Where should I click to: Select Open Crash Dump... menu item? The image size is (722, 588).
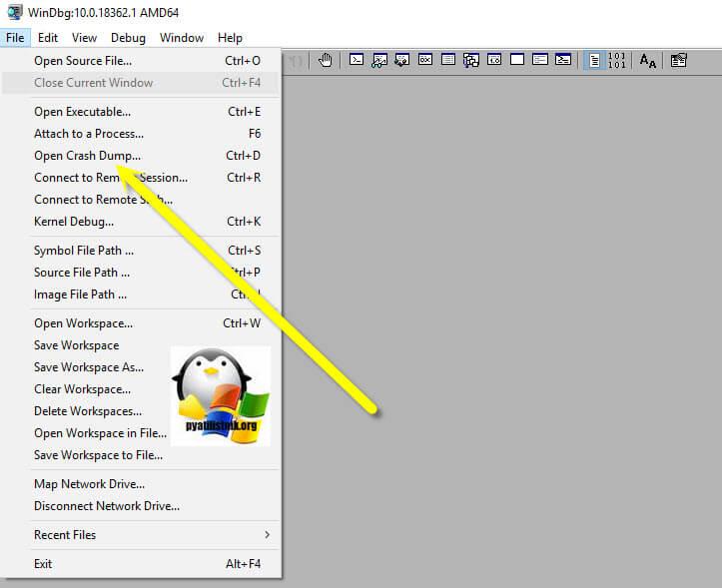click(141, 156)
